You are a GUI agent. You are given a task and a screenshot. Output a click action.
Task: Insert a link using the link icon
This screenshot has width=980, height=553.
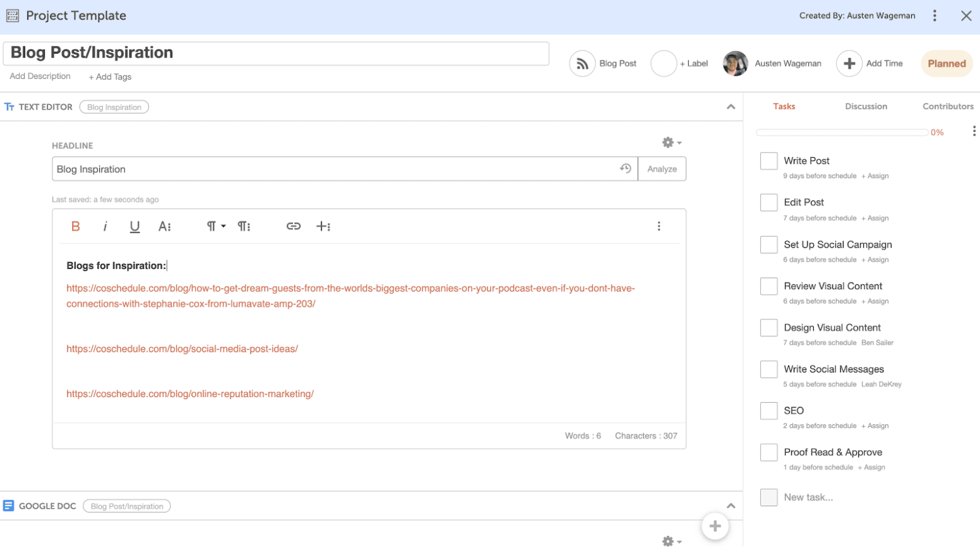pyautogui.click(x=294, y=226)
